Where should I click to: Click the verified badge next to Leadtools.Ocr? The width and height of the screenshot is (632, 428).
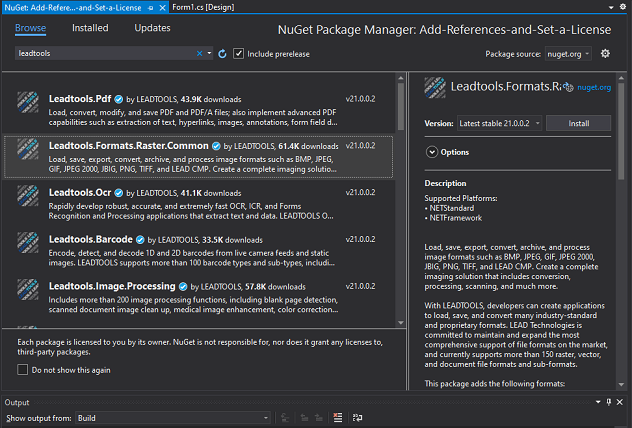[x=118, y=193]
